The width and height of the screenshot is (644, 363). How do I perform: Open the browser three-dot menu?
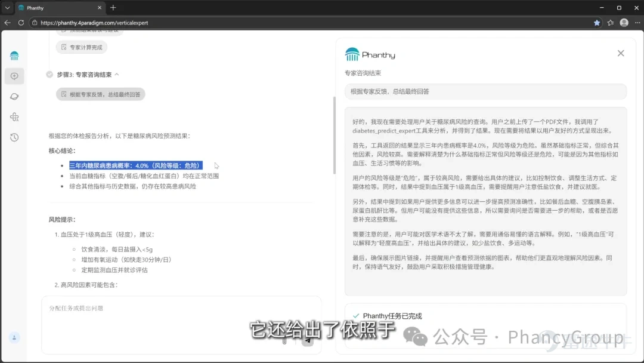[637, 23]
